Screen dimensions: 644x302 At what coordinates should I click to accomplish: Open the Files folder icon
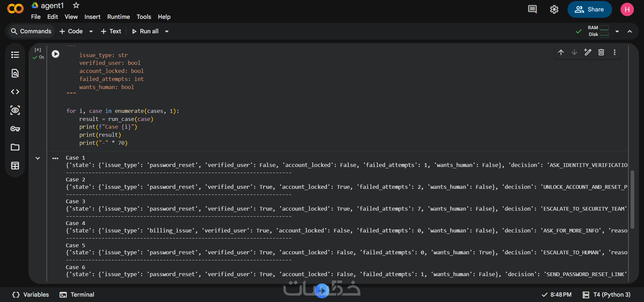click(x=15, y=147)
